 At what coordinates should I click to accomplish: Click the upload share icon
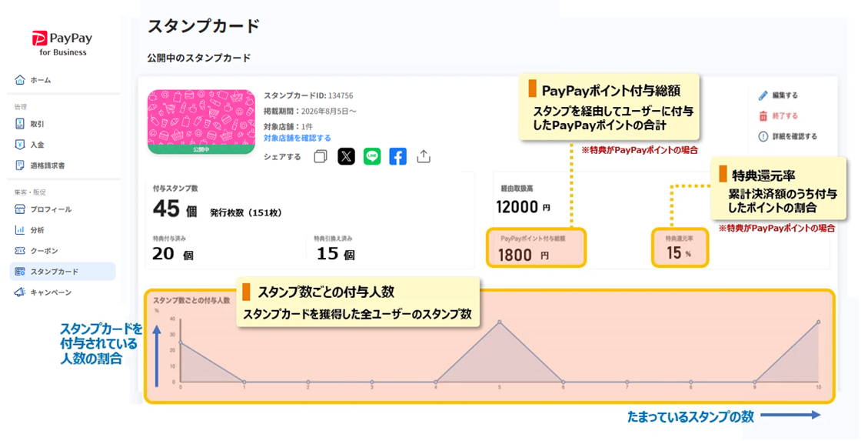(x=424, y=157)
